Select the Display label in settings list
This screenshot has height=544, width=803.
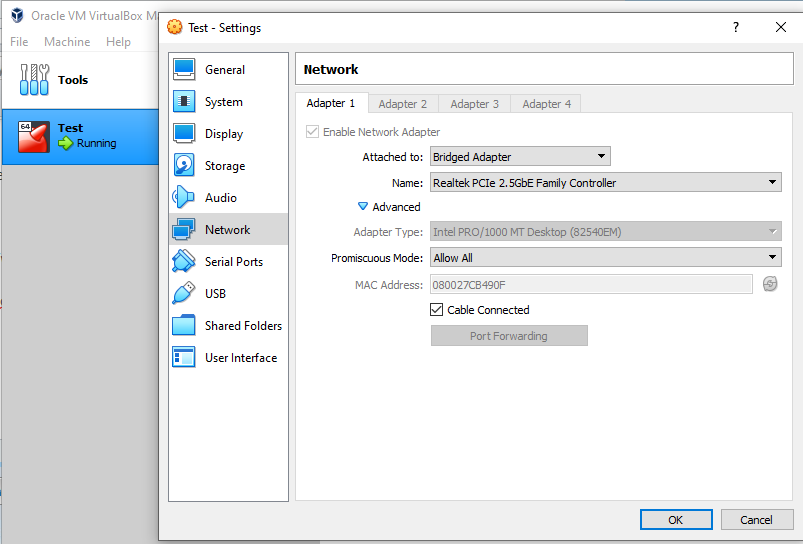pyautogui.click(x=224, y=134)
